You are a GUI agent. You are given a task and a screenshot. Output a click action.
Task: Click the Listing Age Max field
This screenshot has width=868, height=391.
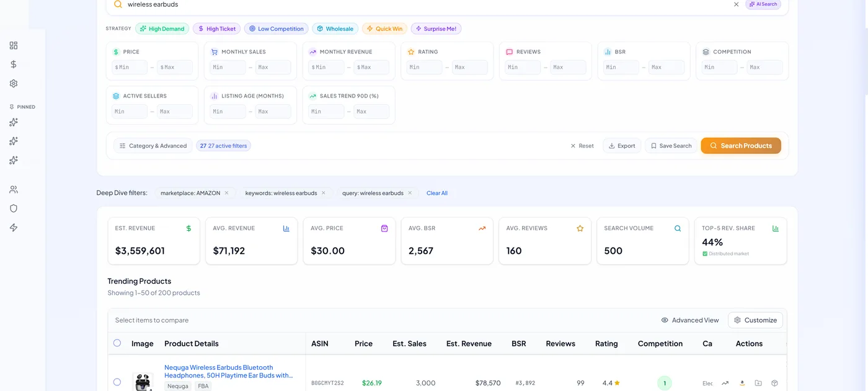[x=273, y=112]
